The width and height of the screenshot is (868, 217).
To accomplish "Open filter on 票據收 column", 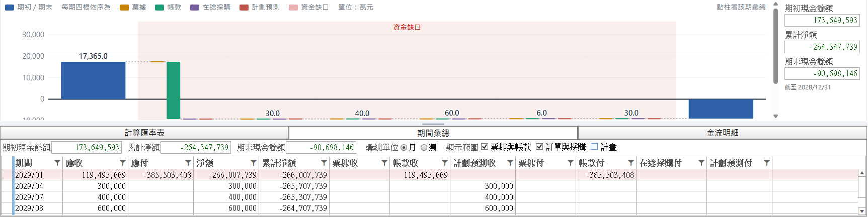I will click(384, 163).
